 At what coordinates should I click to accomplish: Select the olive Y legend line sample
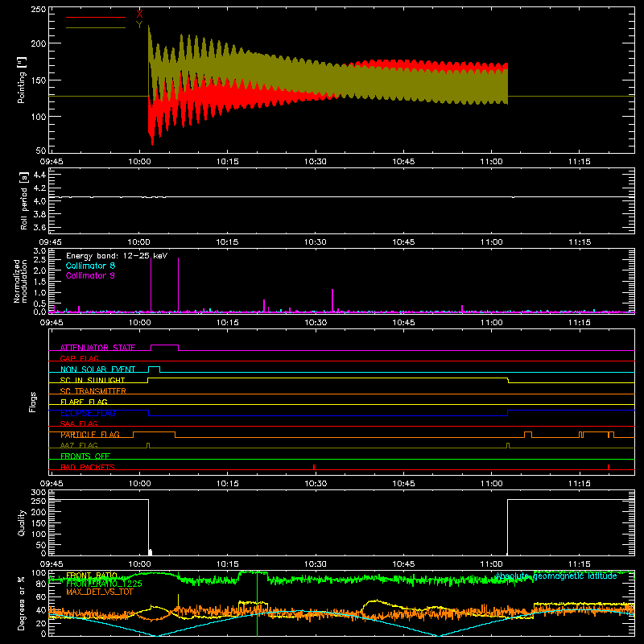tap(96, 28)
